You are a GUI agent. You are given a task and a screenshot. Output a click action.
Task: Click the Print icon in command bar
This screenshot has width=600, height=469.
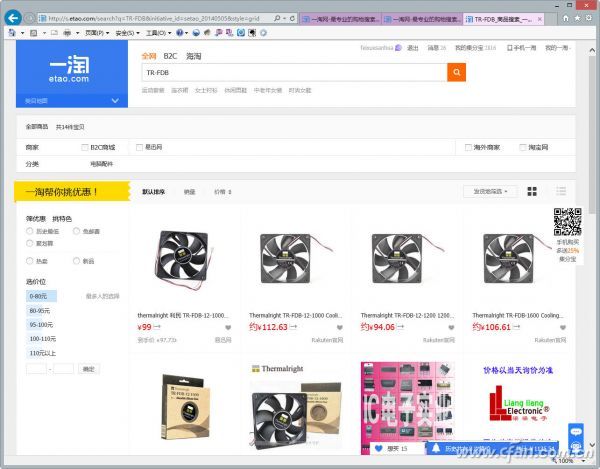[67, 33]
